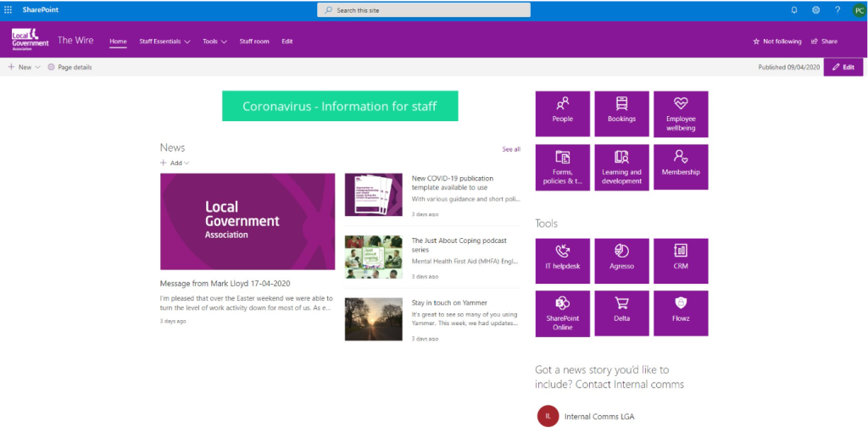Image resolution: width=868 pixels, height=437 pixels.
Task: Open Message from Mark Lloyd 17-04-2020
Action: (225, 283)
